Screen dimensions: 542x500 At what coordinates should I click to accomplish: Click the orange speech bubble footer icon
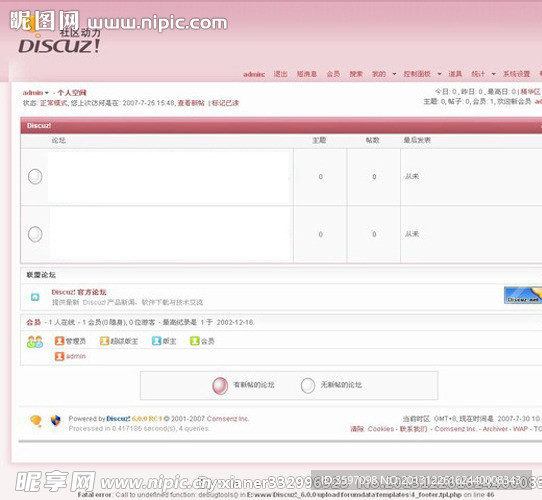tap(36, 421)
